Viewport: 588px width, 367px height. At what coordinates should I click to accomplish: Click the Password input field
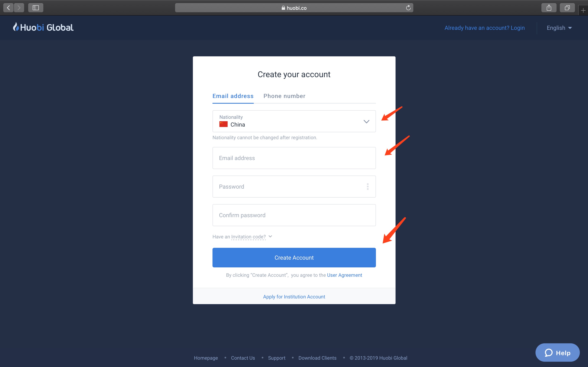click(x=294, y=187)
